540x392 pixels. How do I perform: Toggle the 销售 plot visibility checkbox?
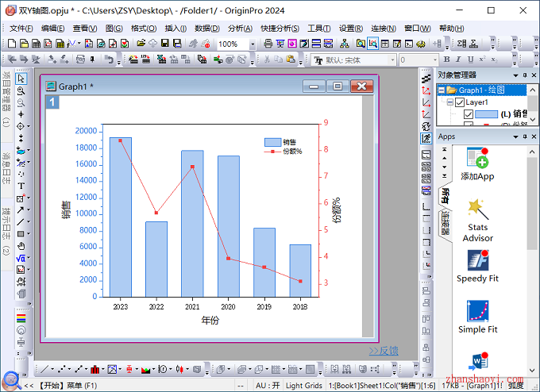(468, 114)
